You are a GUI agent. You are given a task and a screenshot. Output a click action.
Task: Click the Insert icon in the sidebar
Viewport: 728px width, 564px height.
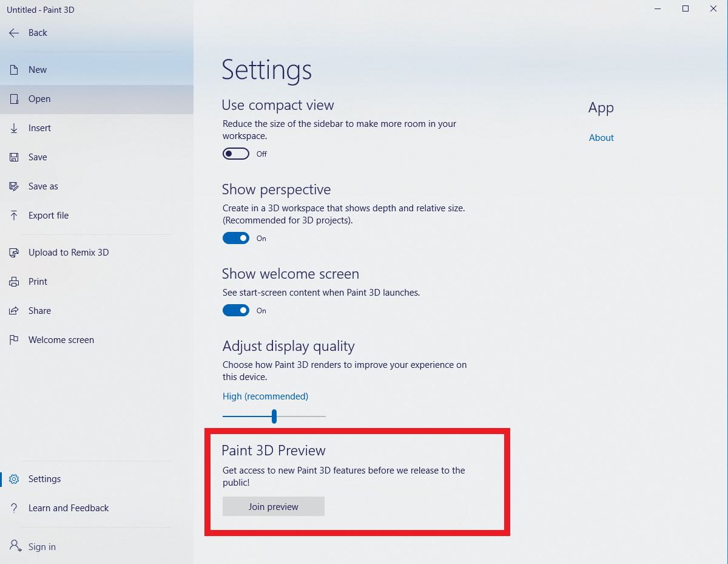13,127
